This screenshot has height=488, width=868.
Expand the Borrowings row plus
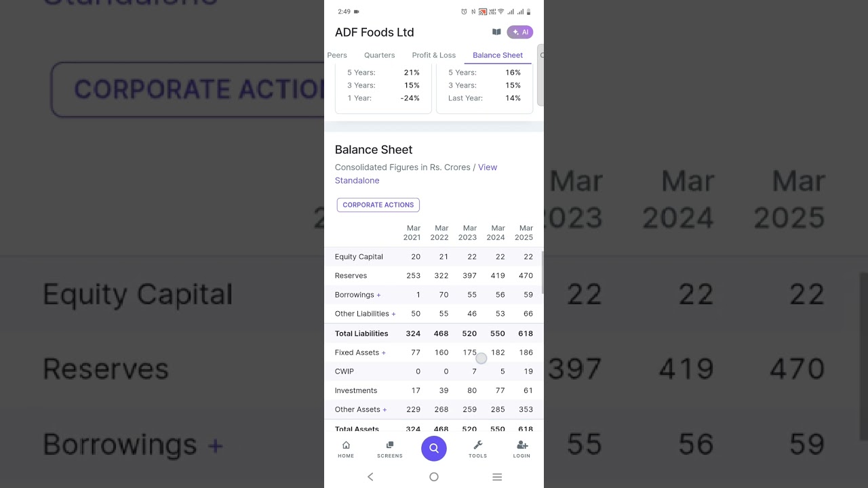[x=378, y=295]
